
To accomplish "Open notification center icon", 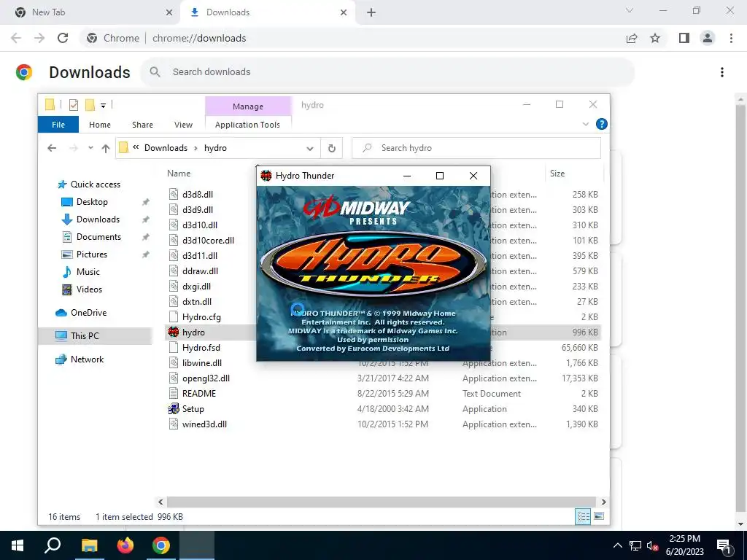I will pyautogui.click(x=724, y=545).
